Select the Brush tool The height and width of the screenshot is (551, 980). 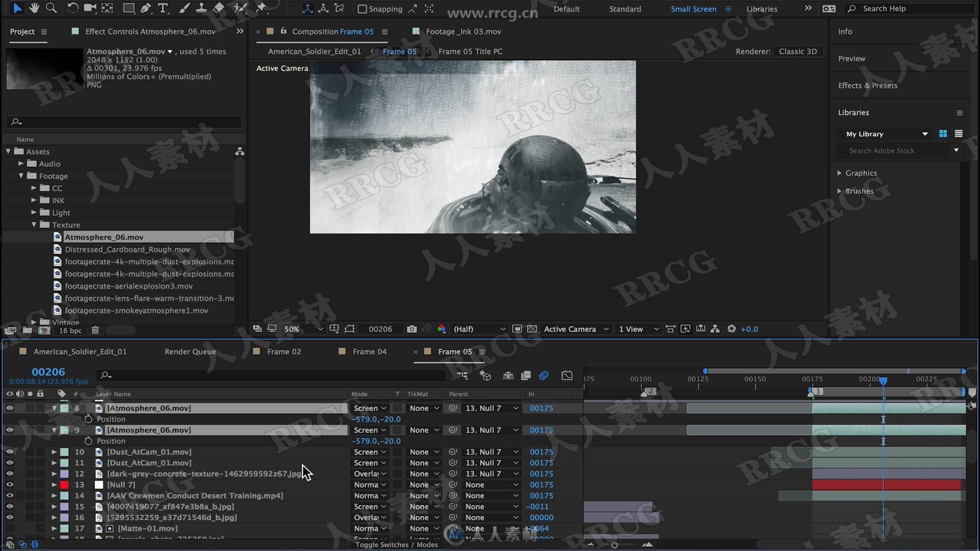pyautogui.click(x=185, y=8)
